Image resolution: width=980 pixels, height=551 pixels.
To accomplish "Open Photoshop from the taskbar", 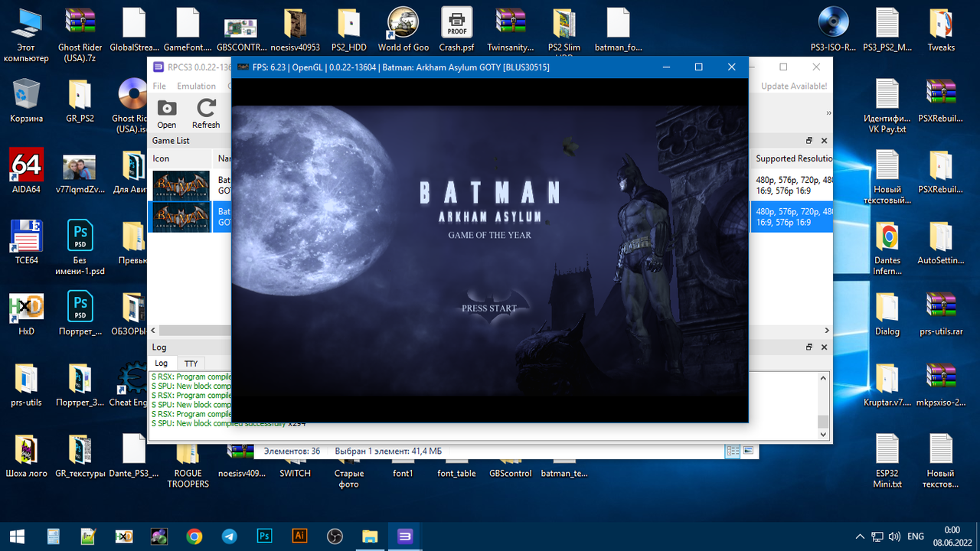I will point(264,536).
